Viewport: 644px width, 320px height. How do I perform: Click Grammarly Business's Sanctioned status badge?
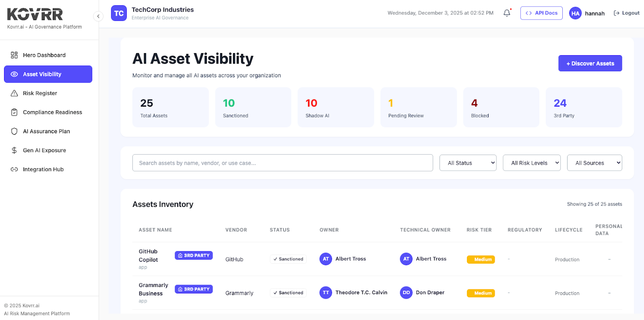point(288,293)
